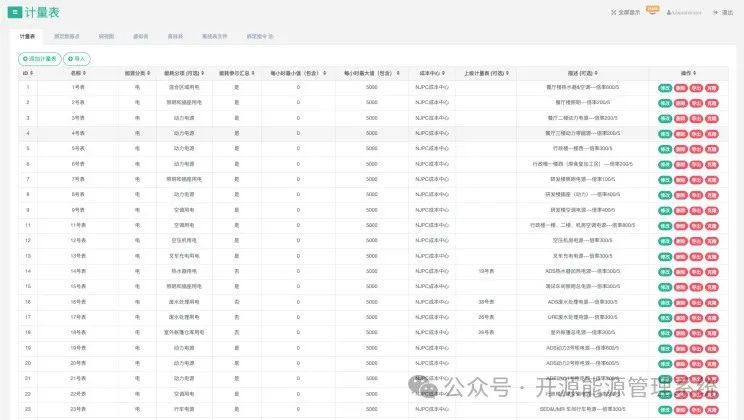744x420 pixels.
Task: Click green edit button in 6号表 row
Action: [665, 165]
